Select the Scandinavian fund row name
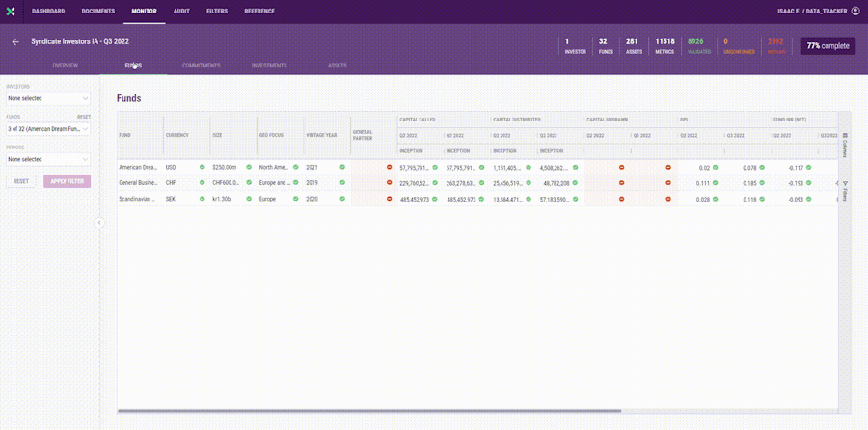Image resolution: width=868 pixels, height=430 pixels. 138,198
